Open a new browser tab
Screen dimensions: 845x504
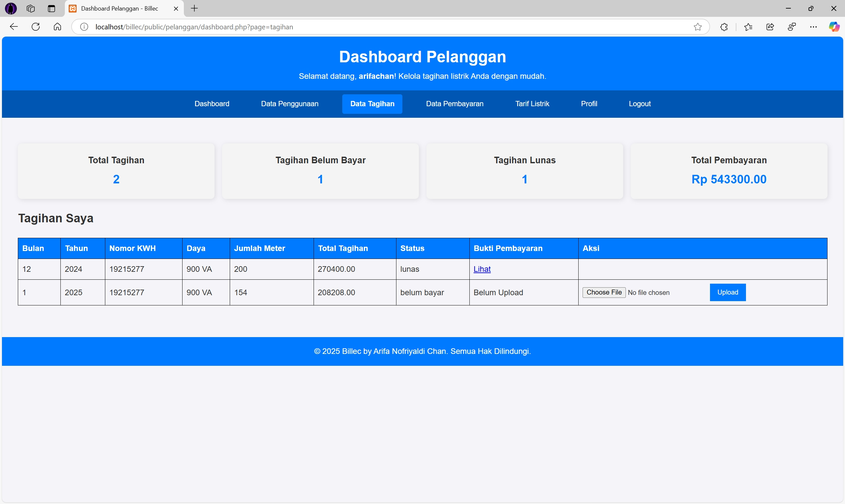(194, 9)
